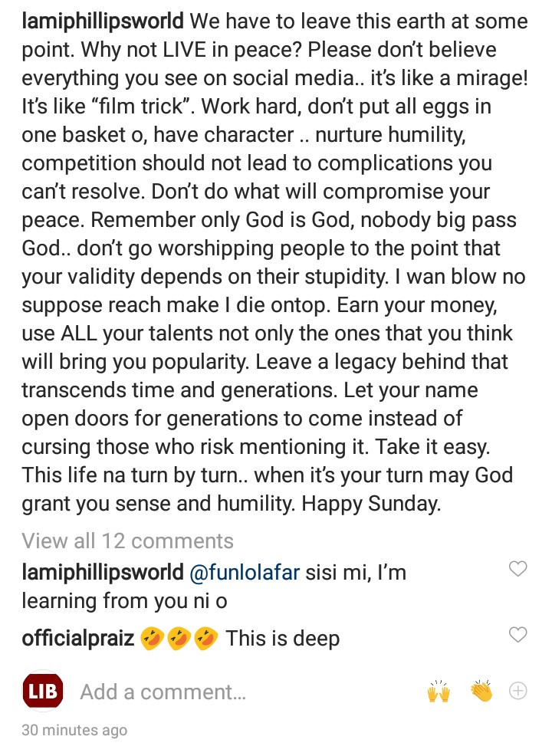Screen dimensions: 552x756
Task: Tap 'Happy Sunday.' at the caption's end
Action: [x=371, y=503]
